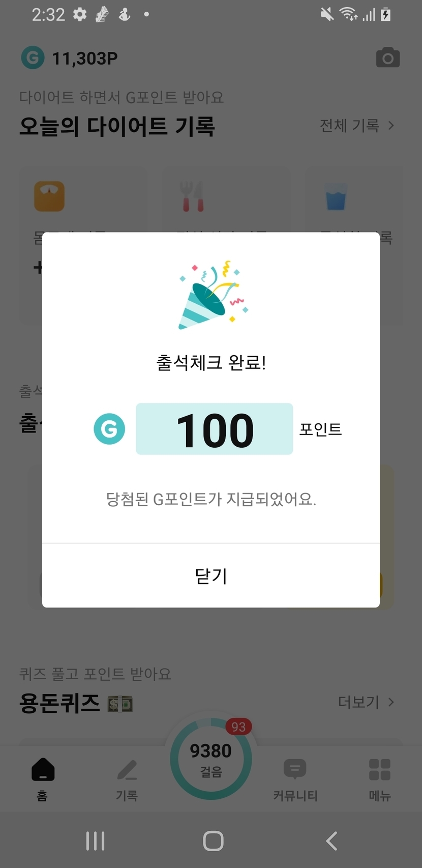Tap the green G point icon in header
Image resolution: width=422 pixels, height=868 pixels.
pyautogui.click(x=33, y=58)
